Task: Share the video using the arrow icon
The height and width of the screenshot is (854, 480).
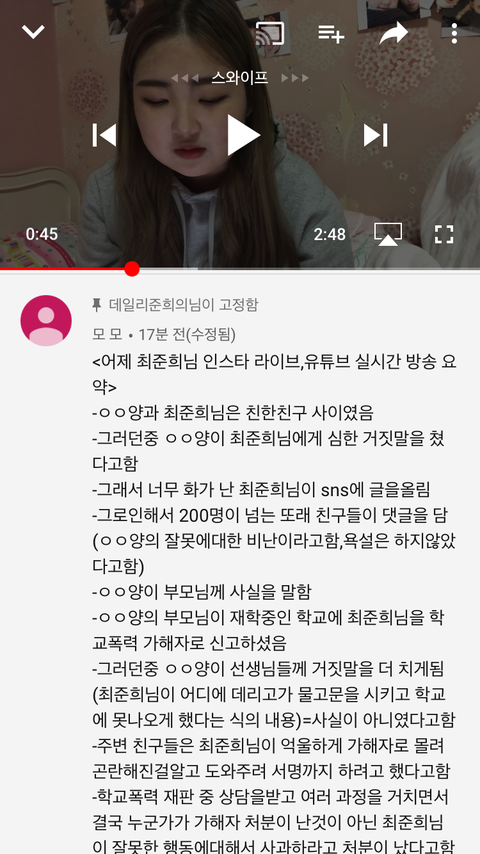Action: 393,33
